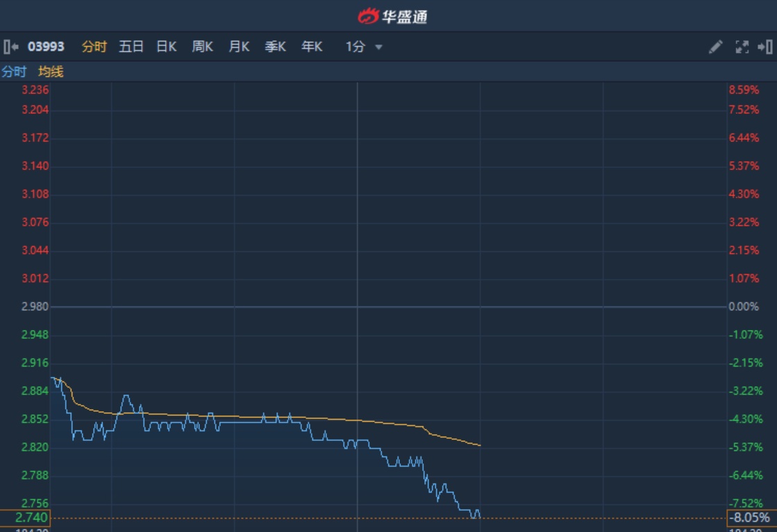Click the -2.15% percentage label

745,363
